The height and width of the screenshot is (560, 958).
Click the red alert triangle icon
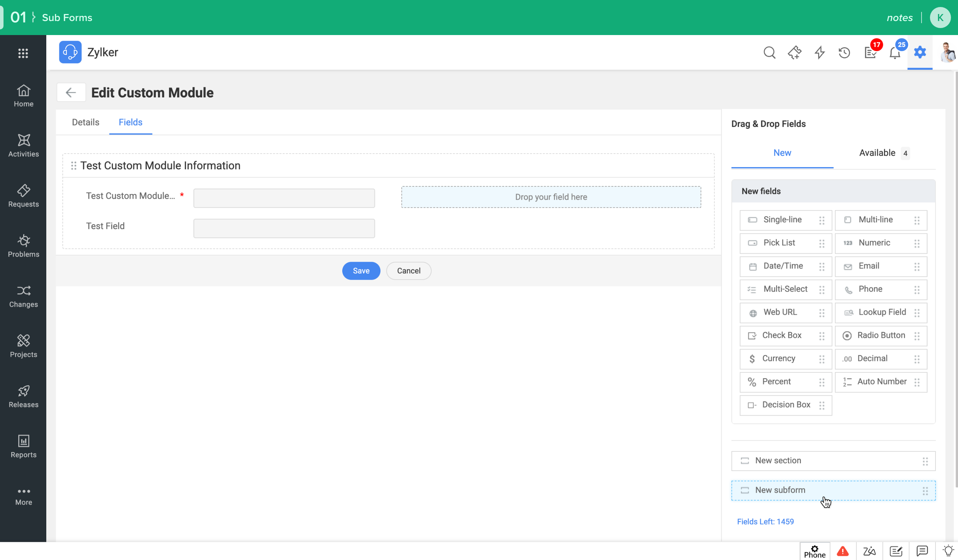842,551
